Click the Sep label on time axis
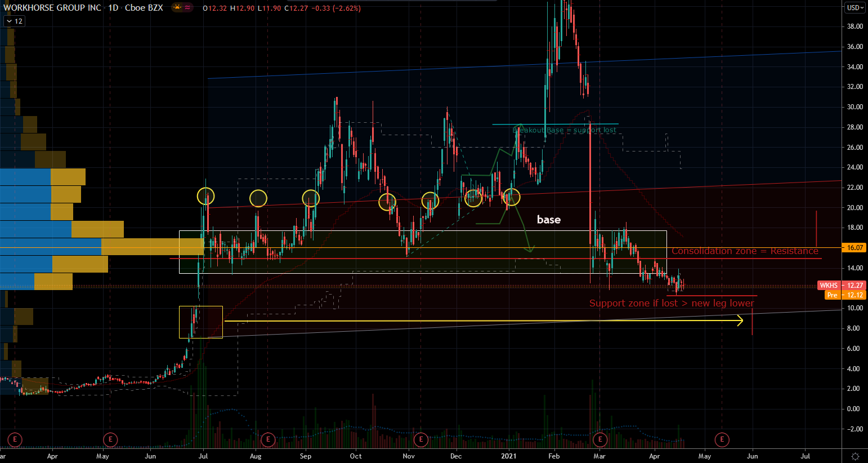The width and height of the screenshot is (868, 463). pyautogui.click(x=306, y=456)
